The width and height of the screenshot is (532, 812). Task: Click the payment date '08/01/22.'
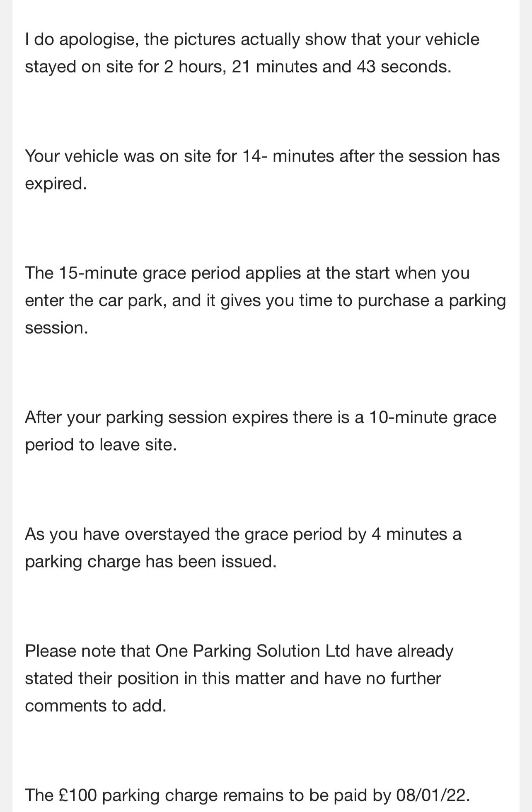(x=433, y=795)
